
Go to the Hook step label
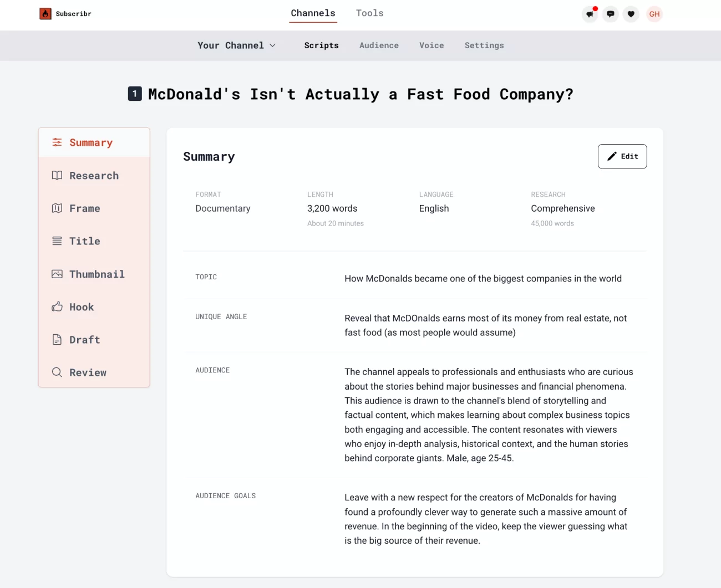[82, 307]
